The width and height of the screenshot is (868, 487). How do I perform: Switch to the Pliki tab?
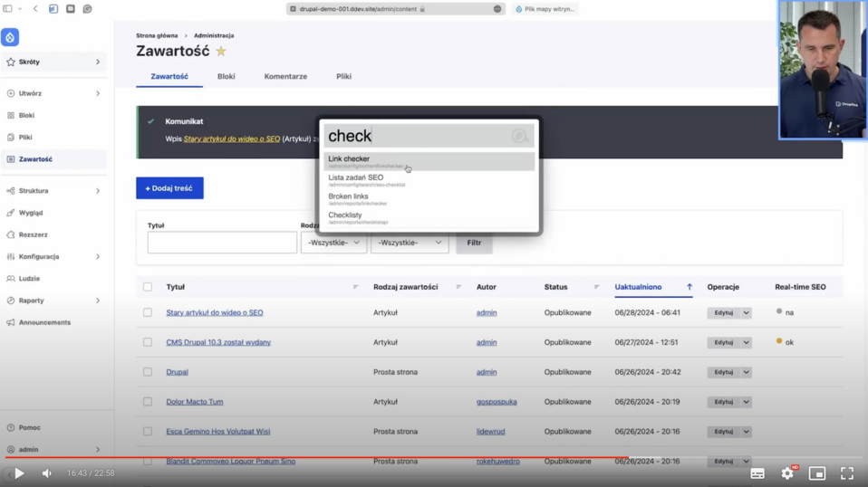click(343, 76)
